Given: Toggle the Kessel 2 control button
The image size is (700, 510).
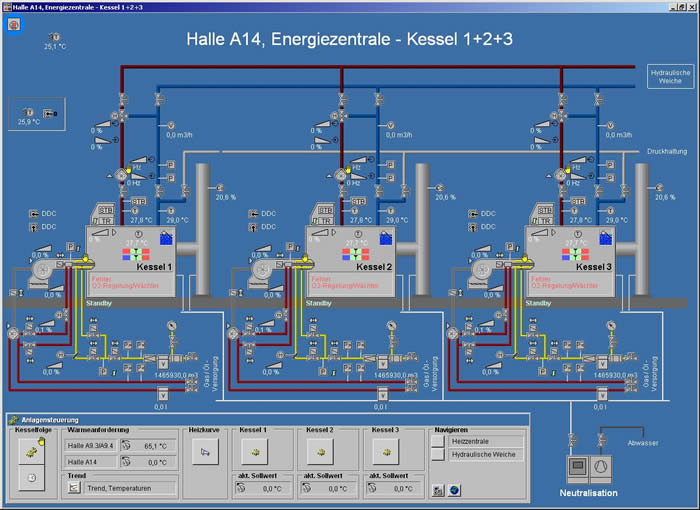Looking at the screenshot, I should [x=321, y=452].
